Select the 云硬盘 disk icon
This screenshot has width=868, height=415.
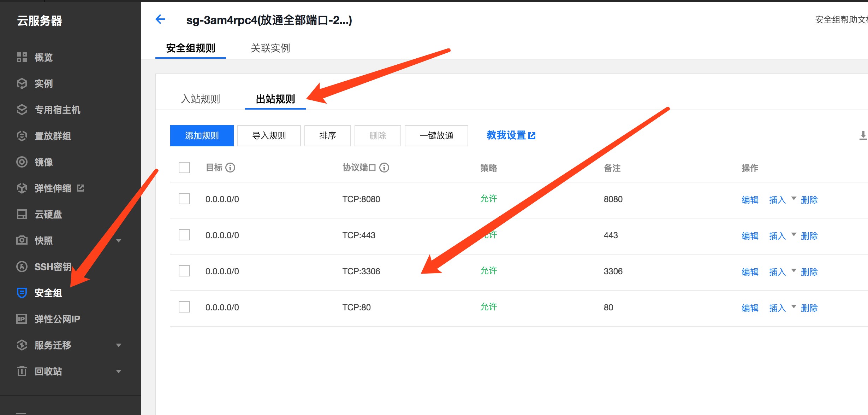pyautogui.click(x=22, y=214)
